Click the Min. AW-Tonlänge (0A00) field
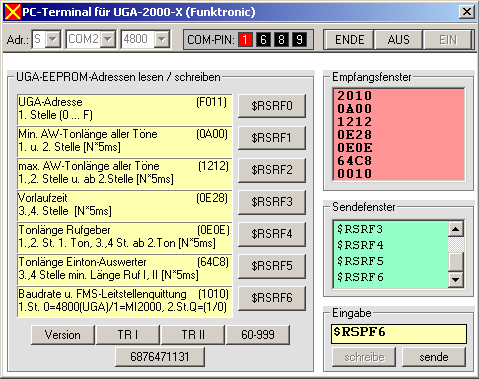Viewport: 479px width, 379px height. point(125,142)
